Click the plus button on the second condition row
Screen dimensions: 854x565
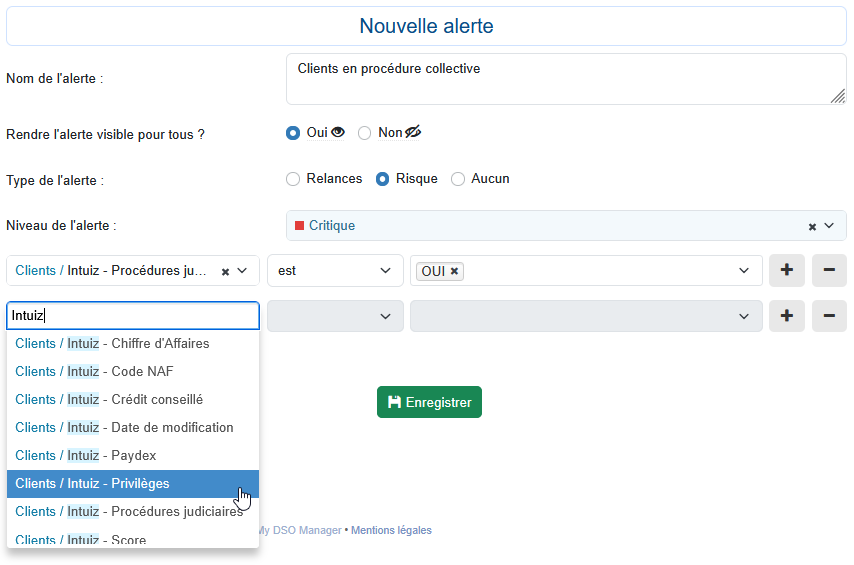pyautogui.click(x=786, y=316)
